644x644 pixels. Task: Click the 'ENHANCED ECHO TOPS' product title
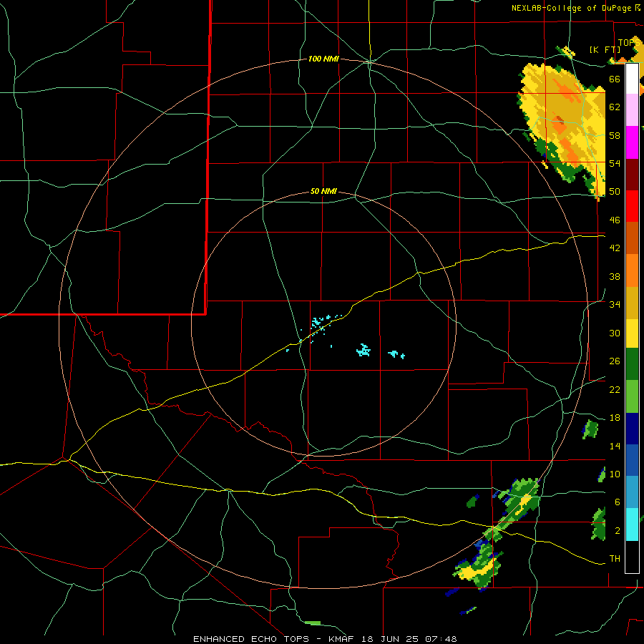click(x=251, y=639)
